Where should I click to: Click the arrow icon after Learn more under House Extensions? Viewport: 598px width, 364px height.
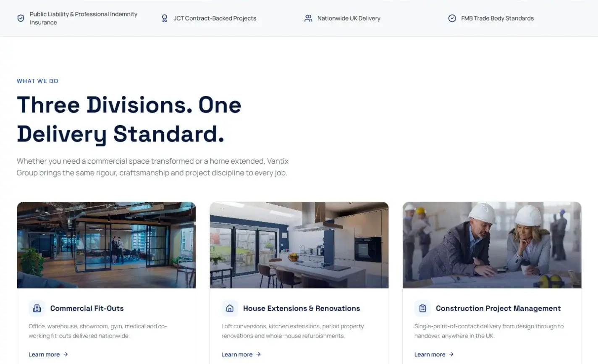coord(258,354)
